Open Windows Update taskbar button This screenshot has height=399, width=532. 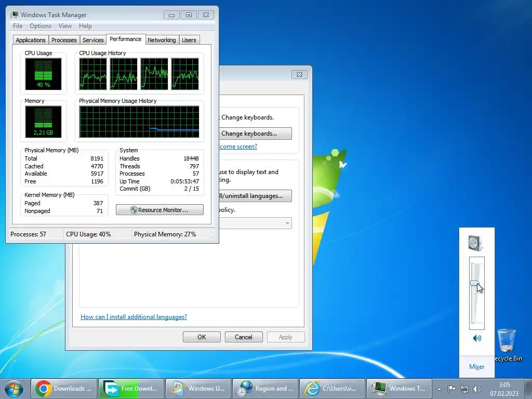point(198,389)
